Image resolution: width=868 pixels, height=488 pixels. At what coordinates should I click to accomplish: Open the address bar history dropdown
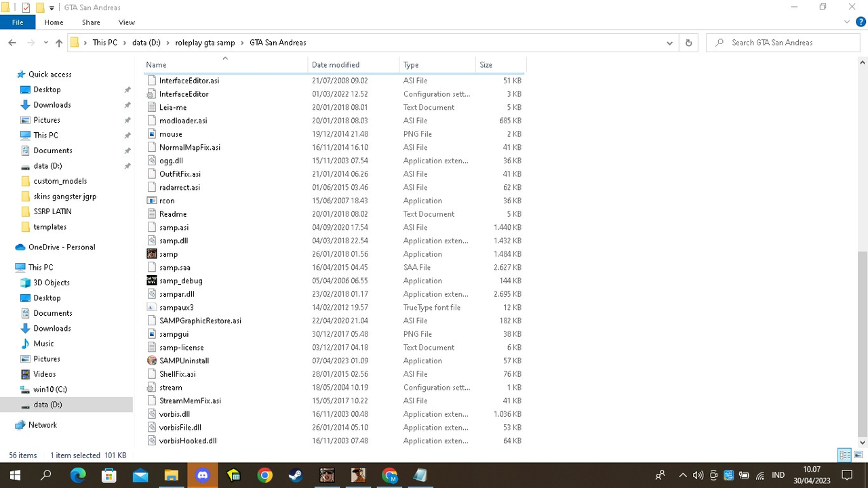click(669, 43)
